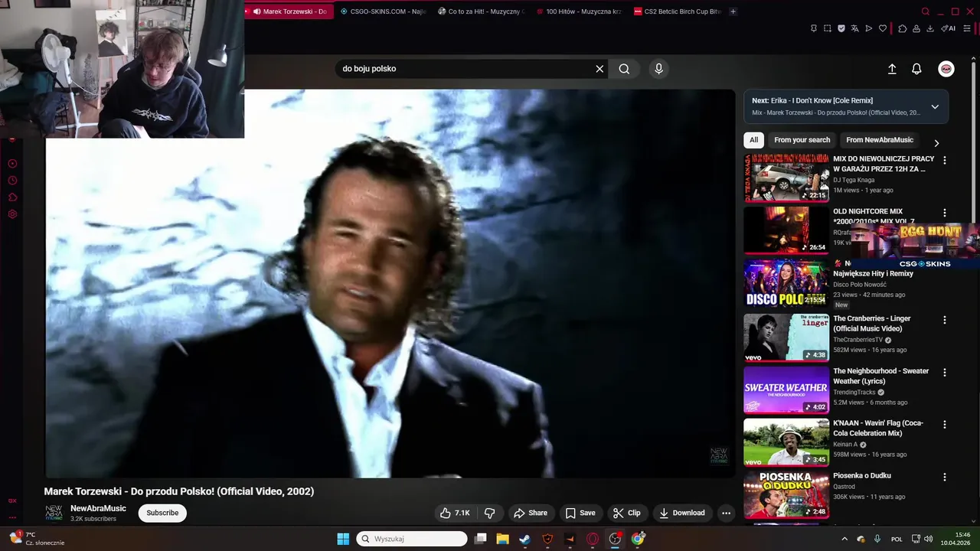Click the browser pin icon in address bar

(813, 28)
